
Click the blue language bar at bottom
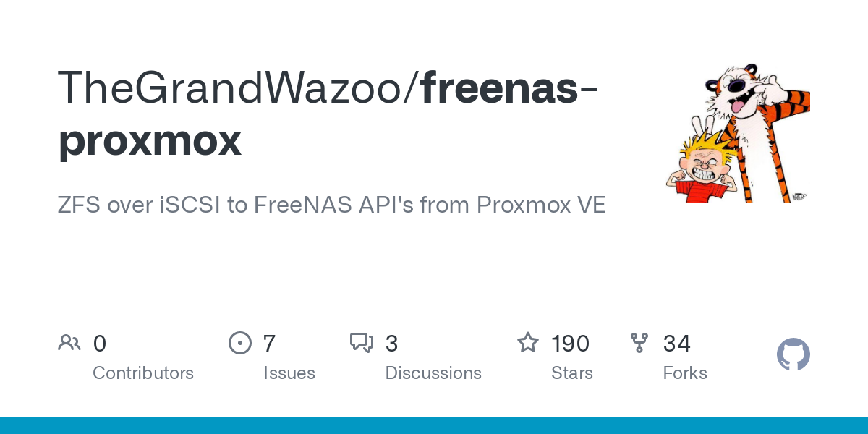tap(434, 425)
